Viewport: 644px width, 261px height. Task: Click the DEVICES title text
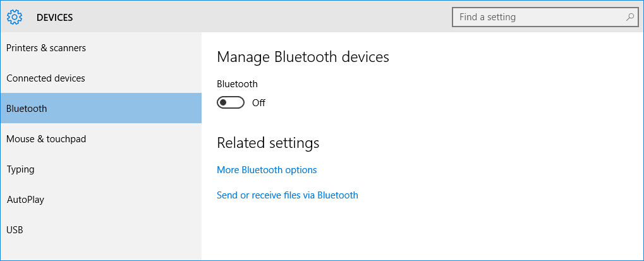pos(54,18)
